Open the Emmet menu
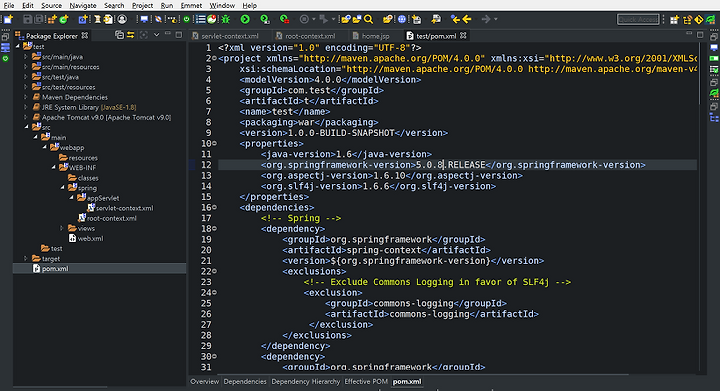720x391 pixels. click(x=191, y=6)
